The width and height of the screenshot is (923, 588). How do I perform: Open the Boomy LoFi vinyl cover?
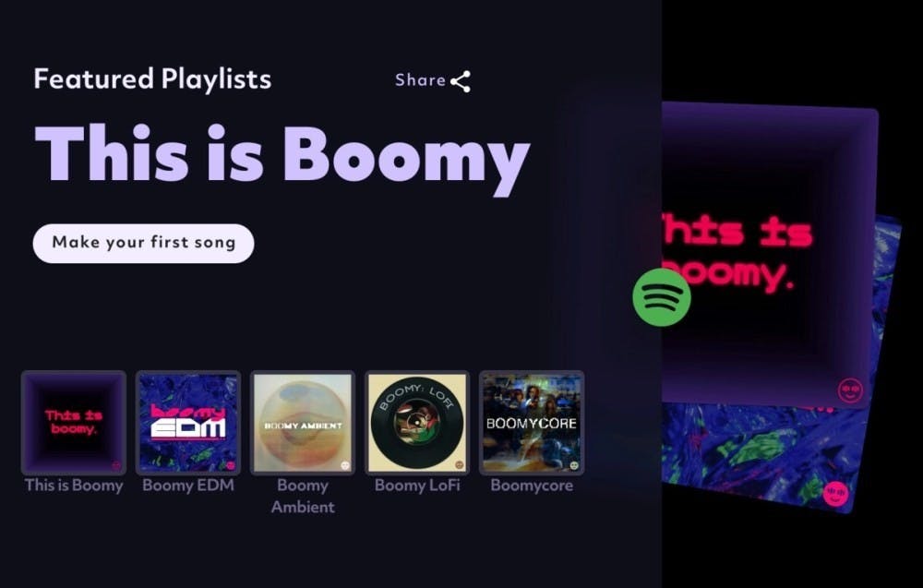pyautogui.click(x=417, y=423)
